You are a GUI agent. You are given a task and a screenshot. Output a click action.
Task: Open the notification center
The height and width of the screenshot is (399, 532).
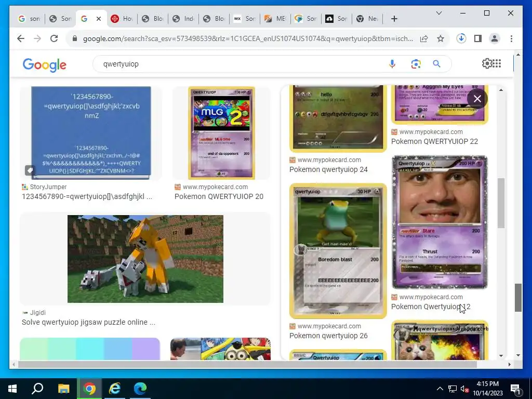click(515, 389)
